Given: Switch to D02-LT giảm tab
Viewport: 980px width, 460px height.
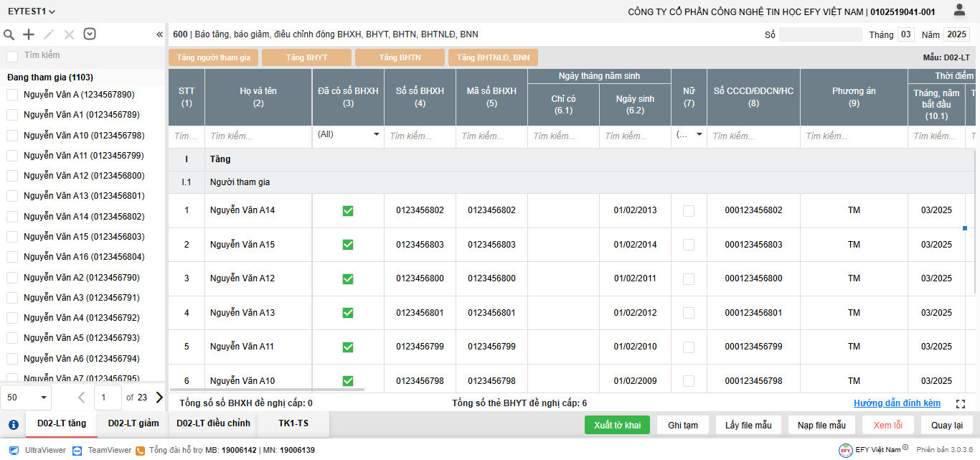Looking at the screenshot, I should 133,423.
